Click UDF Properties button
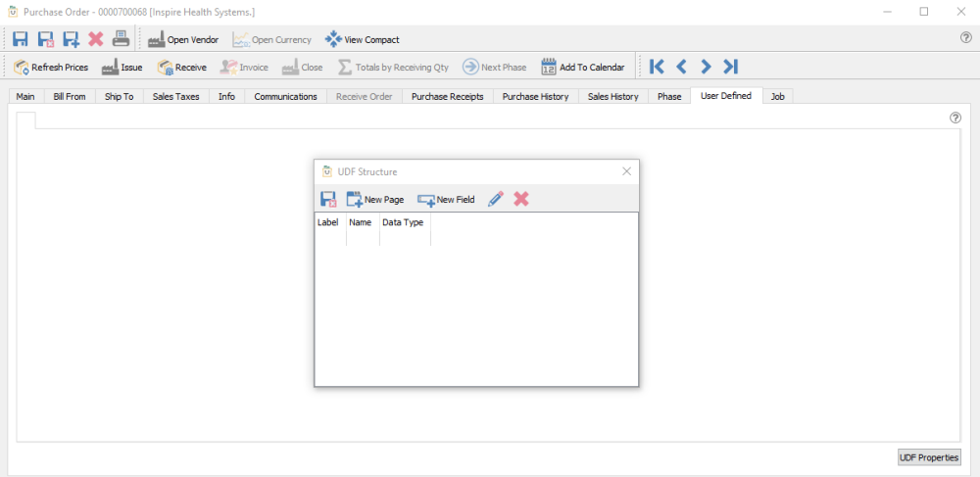 coord(929,457)
